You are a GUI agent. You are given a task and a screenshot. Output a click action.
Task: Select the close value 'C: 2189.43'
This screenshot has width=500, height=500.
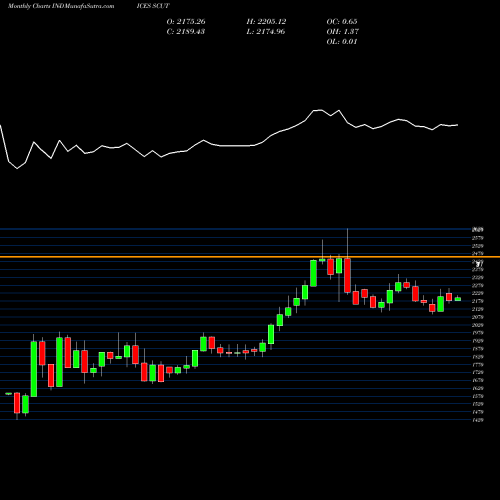(186, 32)
